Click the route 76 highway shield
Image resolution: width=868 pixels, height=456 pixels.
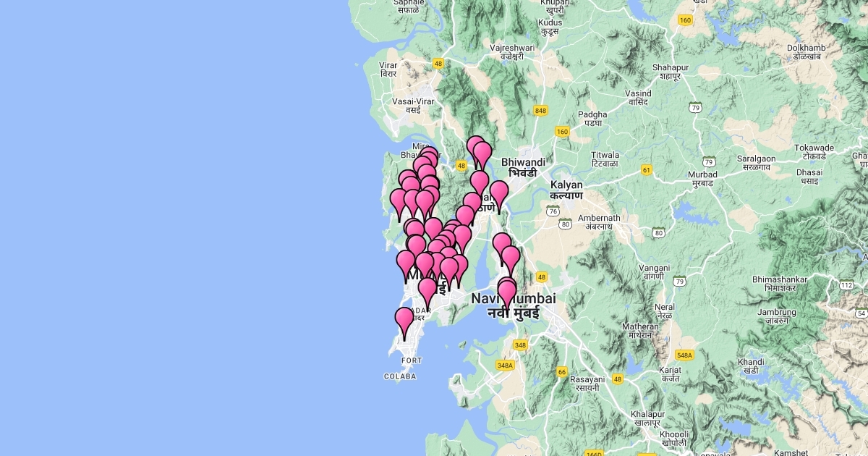coord(553,211)
